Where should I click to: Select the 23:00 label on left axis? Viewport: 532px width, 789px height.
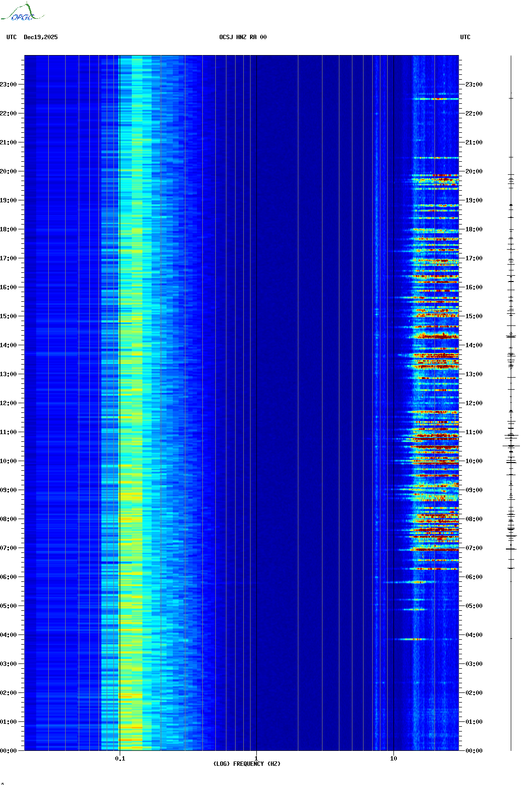coord(8,85)
